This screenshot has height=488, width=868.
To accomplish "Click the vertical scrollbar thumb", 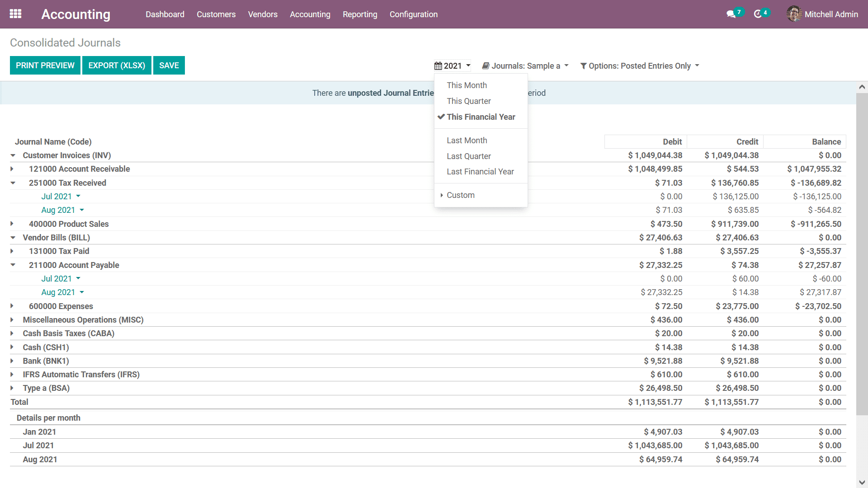I will coord(862,253).
